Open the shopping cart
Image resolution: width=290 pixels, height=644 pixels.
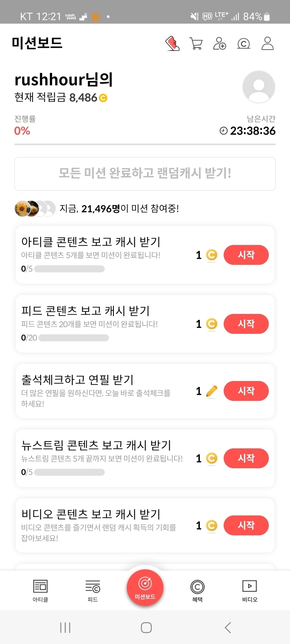(196, 44)
